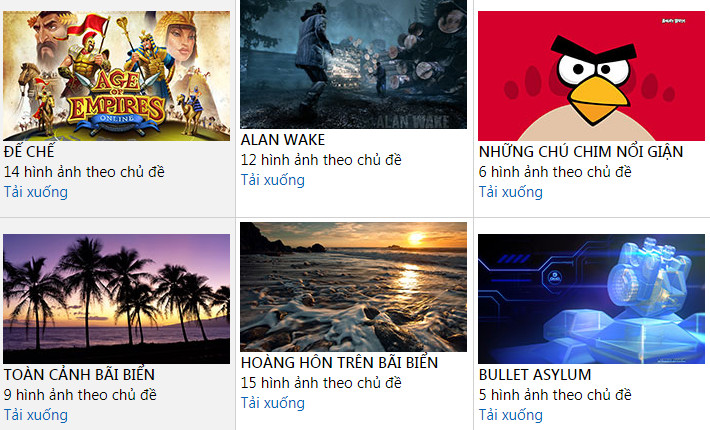Open the Age of Empires Online theme thumbnail
This screenshot has height=430, width=710.
coord(116,76)
